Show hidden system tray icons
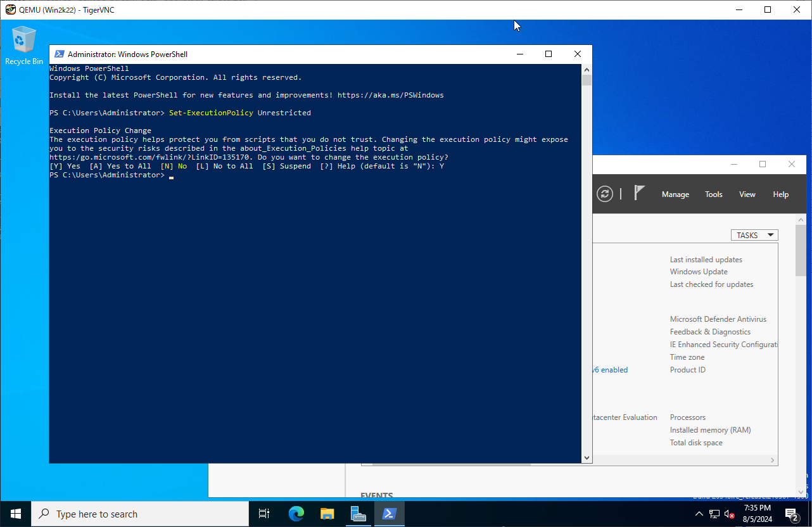Screen dimensions: 812x527 coord(699,514)
